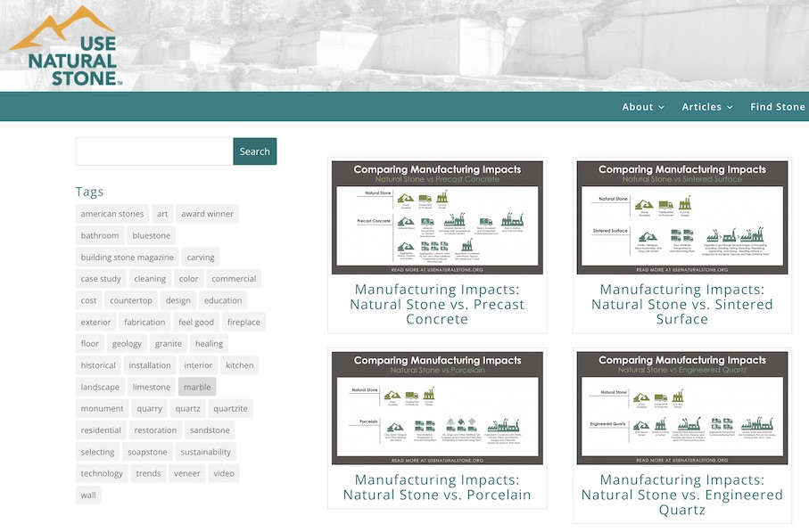809x532 pixels.
Task: Select the art tag
Action: point(162,214)
